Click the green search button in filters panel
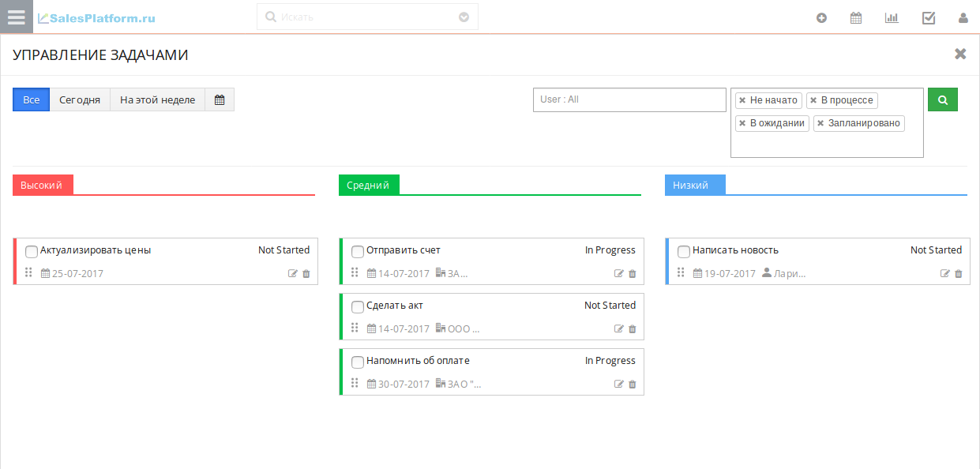980x469 pixels. 942,99
